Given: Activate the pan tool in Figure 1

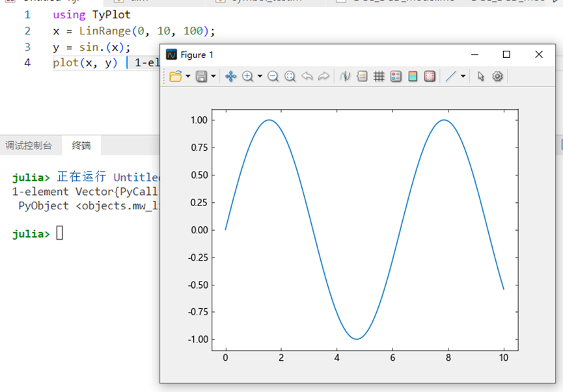Looking at the screenshot, I should [230, 76].
